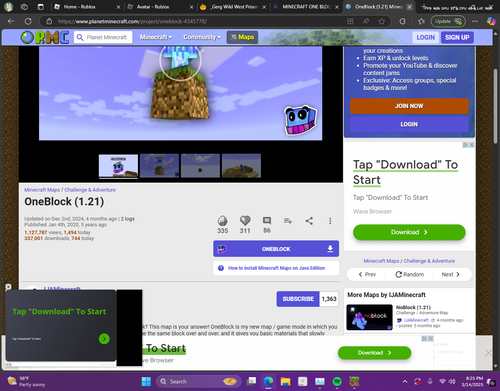Click the browser Update button
This screenshot has height=391, width=500.
click(448, 21)
